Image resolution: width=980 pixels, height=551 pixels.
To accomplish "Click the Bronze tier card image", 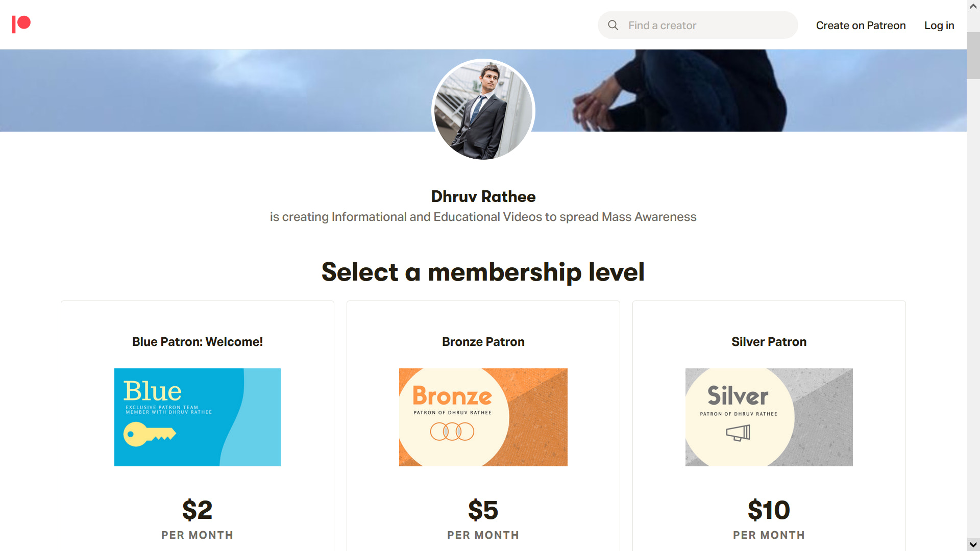I will 483,417.
